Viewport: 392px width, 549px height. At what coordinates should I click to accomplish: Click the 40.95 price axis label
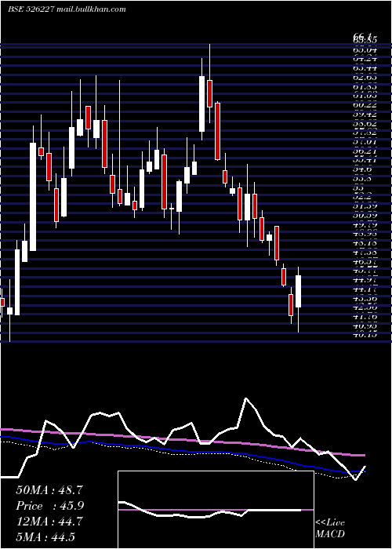click(x=365, y=325)
